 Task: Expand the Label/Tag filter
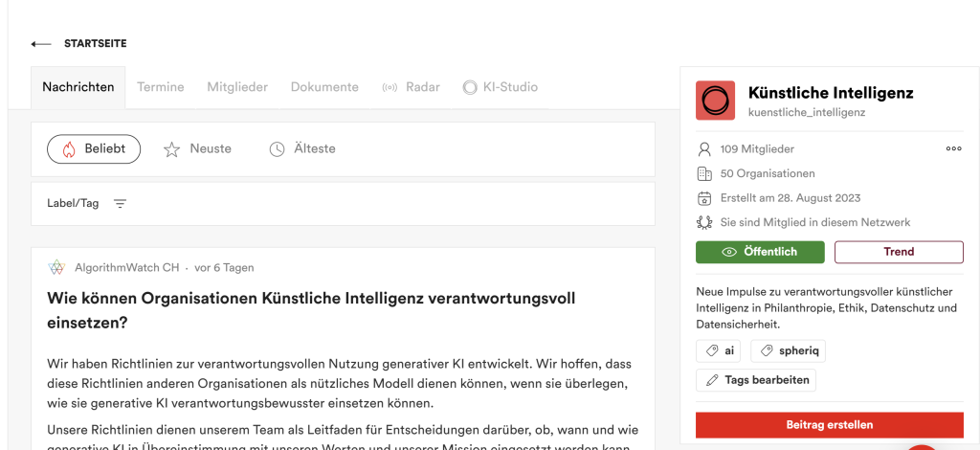pos(120,203)
